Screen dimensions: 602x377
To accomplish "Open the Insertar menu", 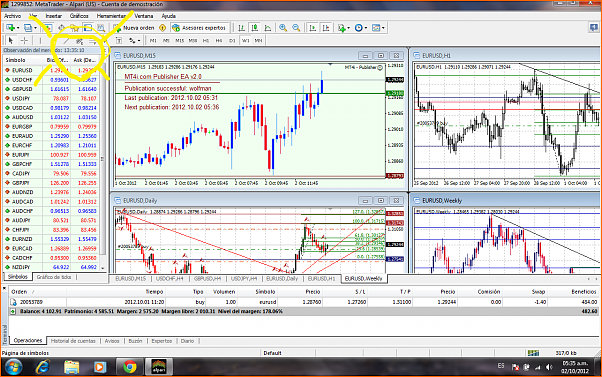I will click(x=53, y=16).
